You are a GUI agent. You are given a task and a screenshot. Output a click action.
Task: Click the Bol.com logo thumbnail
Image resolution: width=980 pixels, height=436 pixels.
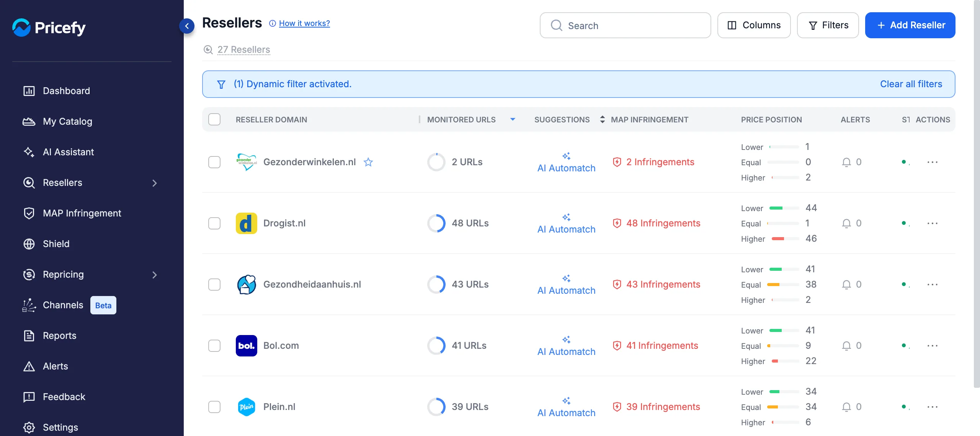click(246, 346)
